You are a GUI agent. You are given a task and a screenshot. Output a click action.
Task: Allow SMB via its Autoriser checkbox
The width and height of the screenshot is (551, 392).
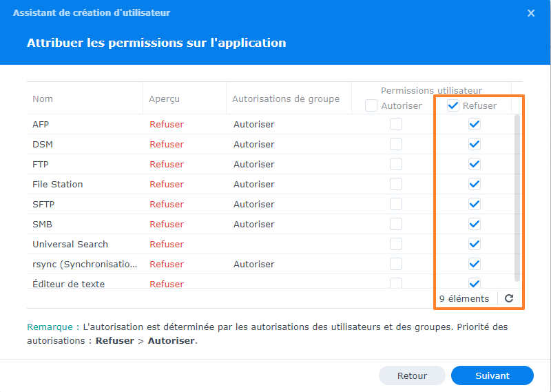pyautogui.click(x=395, y=225)
